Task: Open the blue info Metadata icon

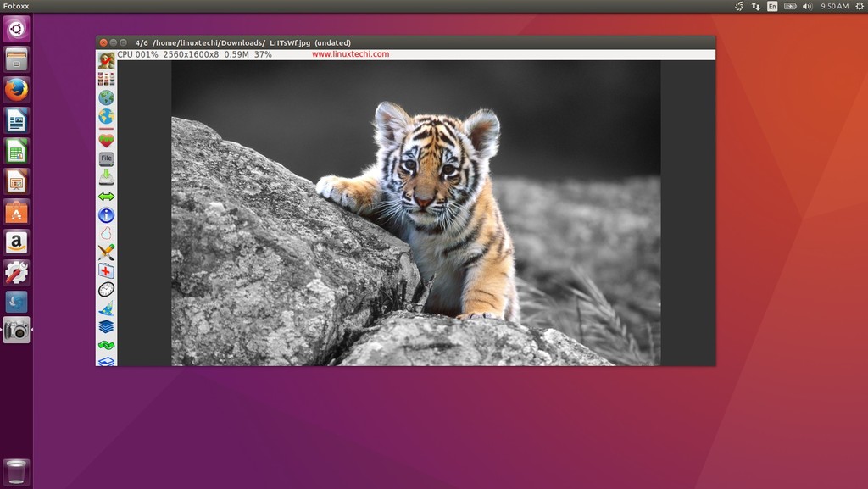Action: (x=106, y=215)
